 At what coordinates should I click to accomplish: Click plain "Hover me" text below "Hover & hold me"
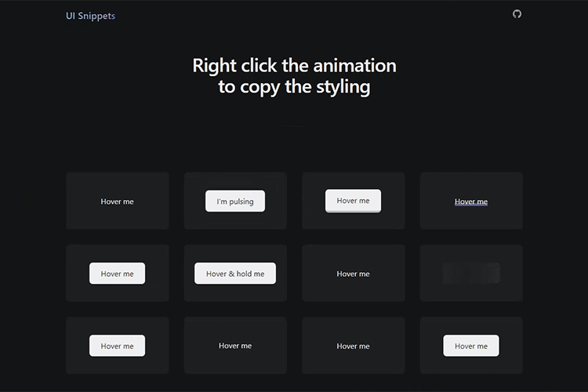(x=235, y=346)
